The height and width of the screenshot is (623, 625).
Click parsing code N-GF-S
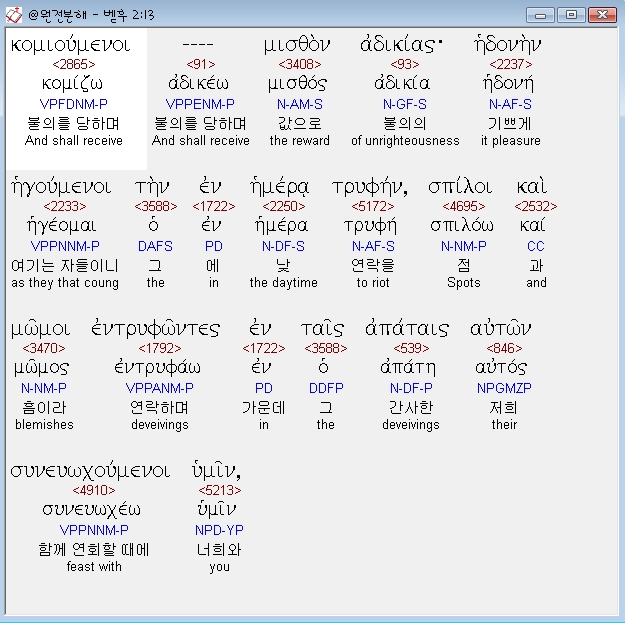(x=405, y=104)
